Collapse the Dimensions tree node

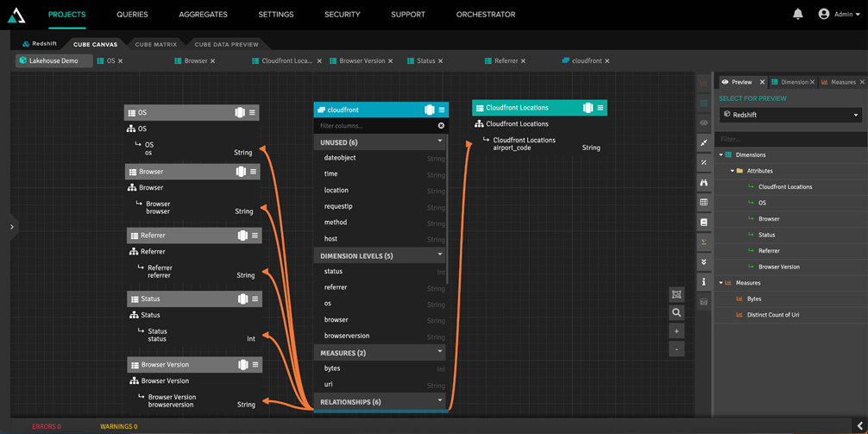721,155
